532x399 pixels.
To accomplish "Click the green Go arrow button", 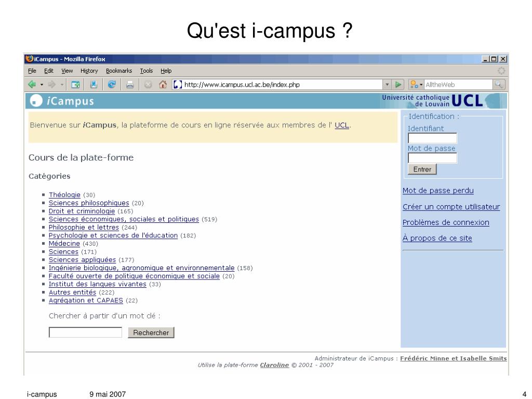I will [x=398, y=85].
